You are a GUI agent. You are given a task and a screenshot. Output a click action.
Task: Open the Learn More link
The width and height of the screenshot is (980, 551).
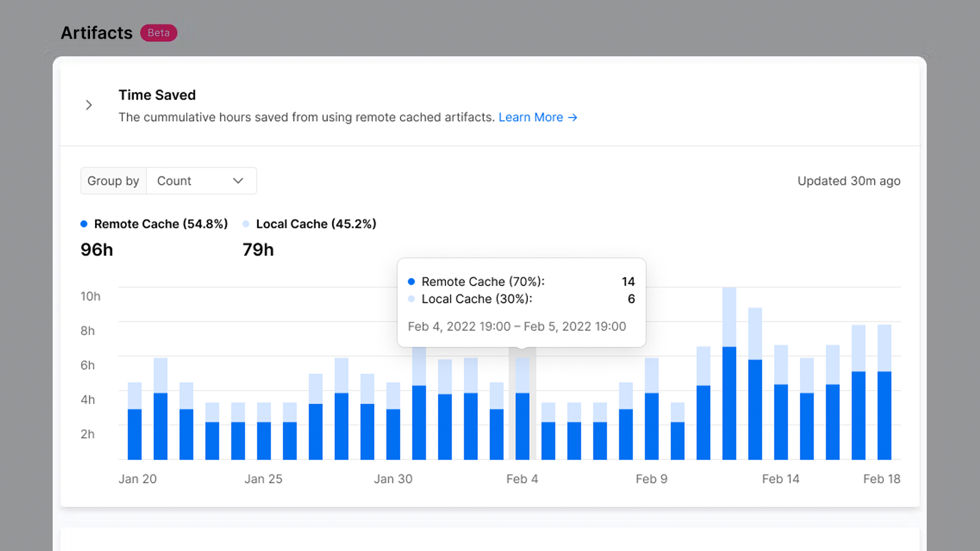[x=530, y=117]
